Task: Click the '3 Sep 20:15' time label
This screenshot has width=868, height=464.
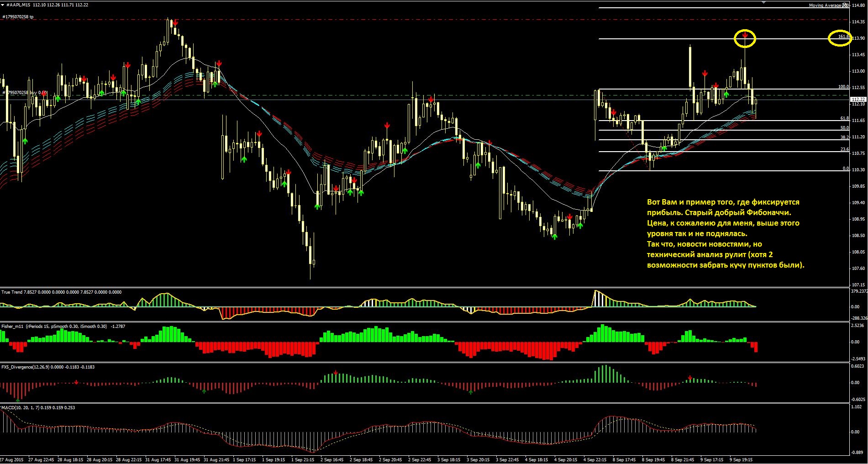Action: [x=478, y=460]
